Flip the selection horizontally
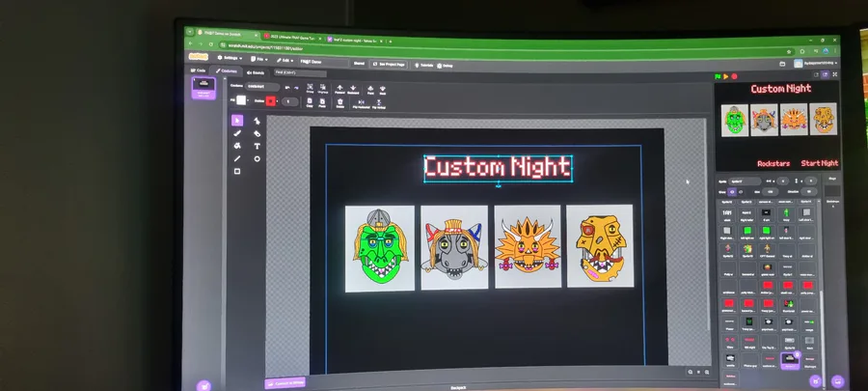Screen dimensions: 868x391 [361, 103]
